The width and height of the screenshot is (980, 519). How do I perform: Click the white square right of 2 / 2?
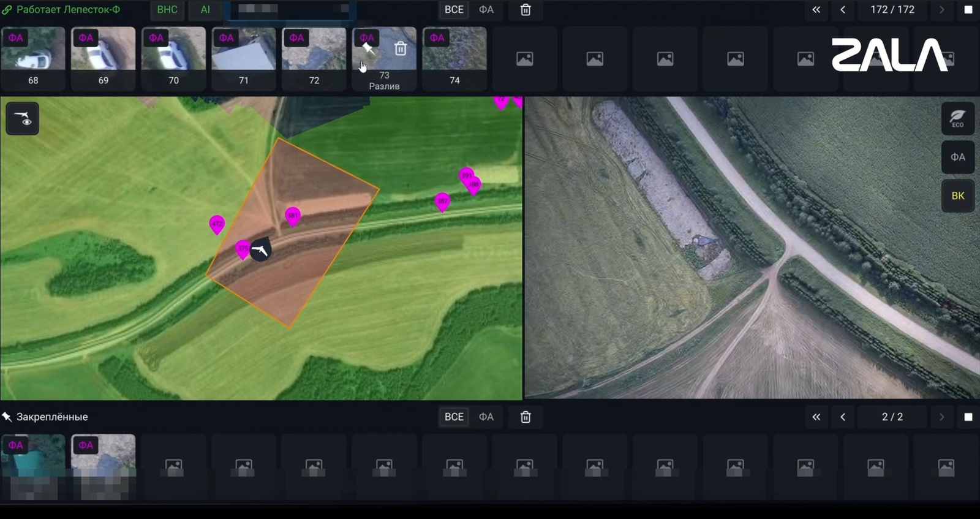coord(968,417)
